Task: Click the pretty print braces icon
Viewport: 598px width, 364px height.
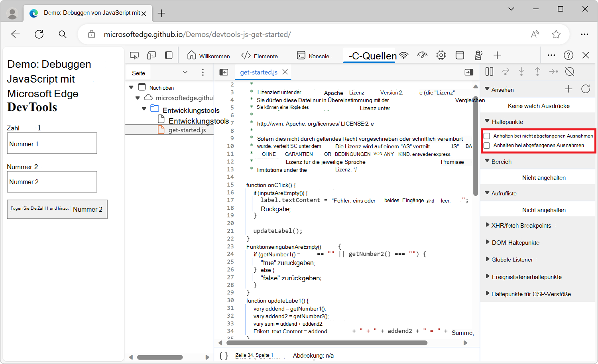Action: (x=224, y=356)
